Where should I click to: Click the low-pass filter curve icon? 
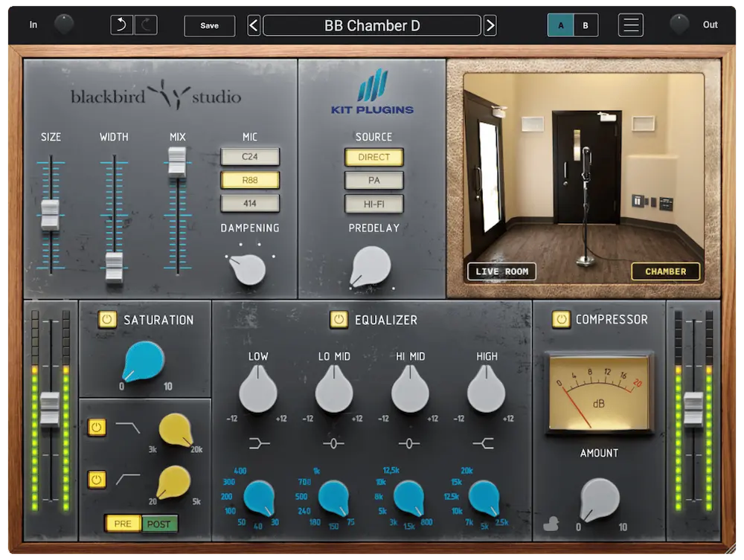128,428
